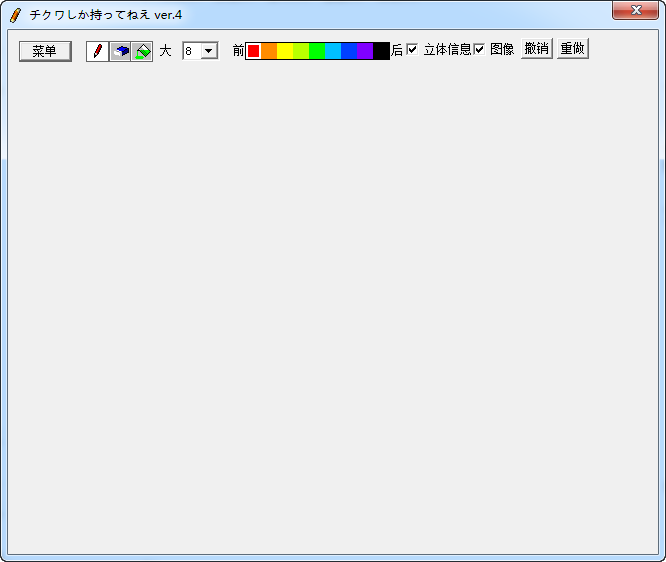Select the eraser tool icon
This screenshot has height=562, width=666.
tap(120, 51)
